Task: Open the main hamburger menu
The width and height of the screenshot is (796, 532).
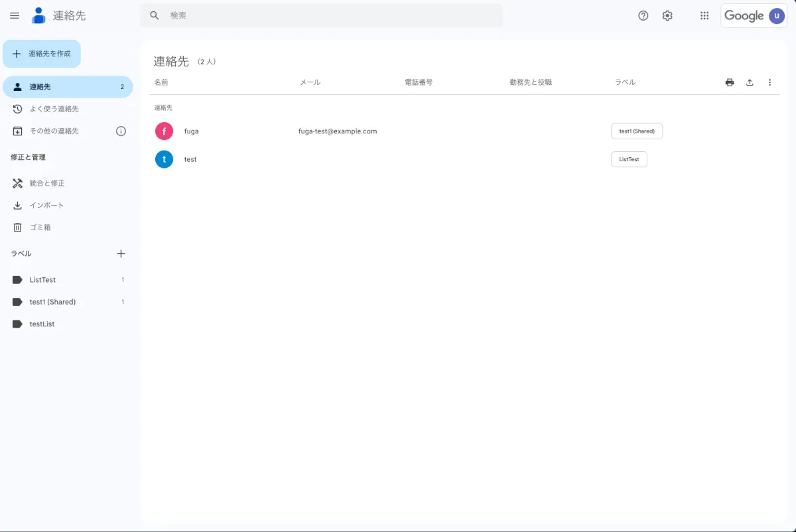Action: pyautogui.click(x=15, y=15)
